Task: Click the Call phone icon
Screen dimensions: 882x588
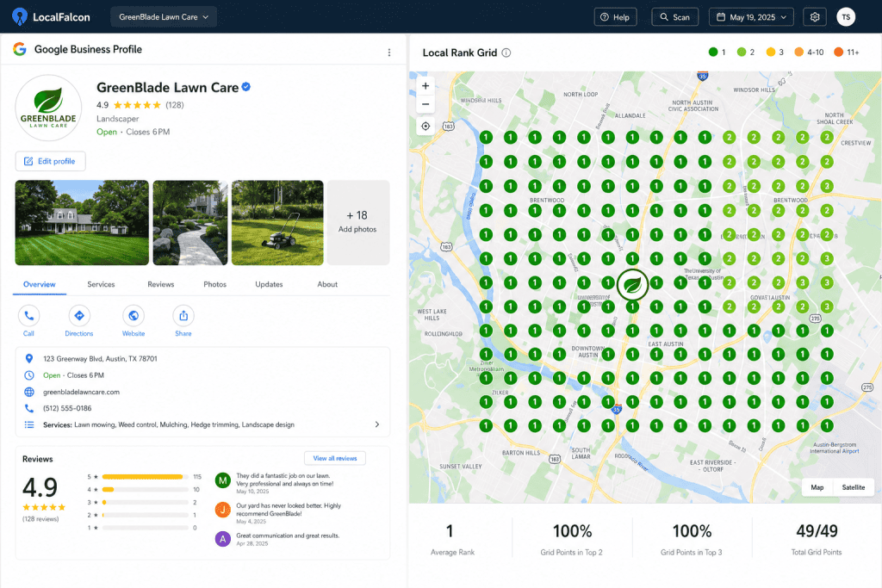Action: coord(28,316)
